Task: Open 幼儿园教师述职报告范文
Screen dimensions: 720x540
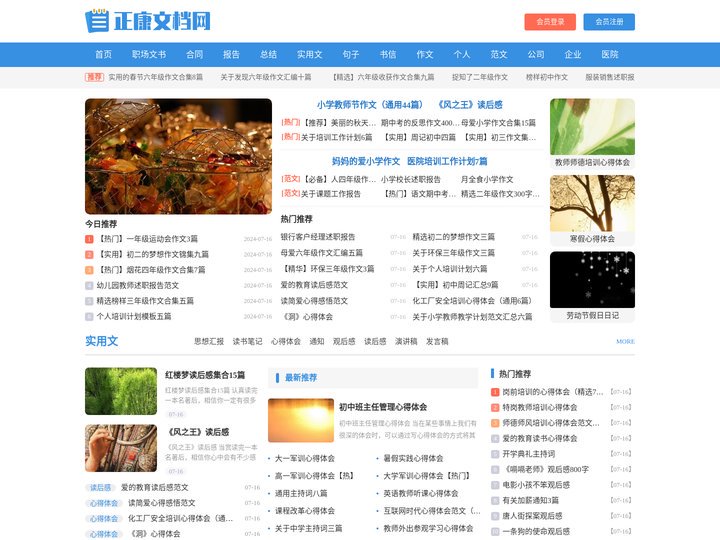Action: tap(138, 285)
